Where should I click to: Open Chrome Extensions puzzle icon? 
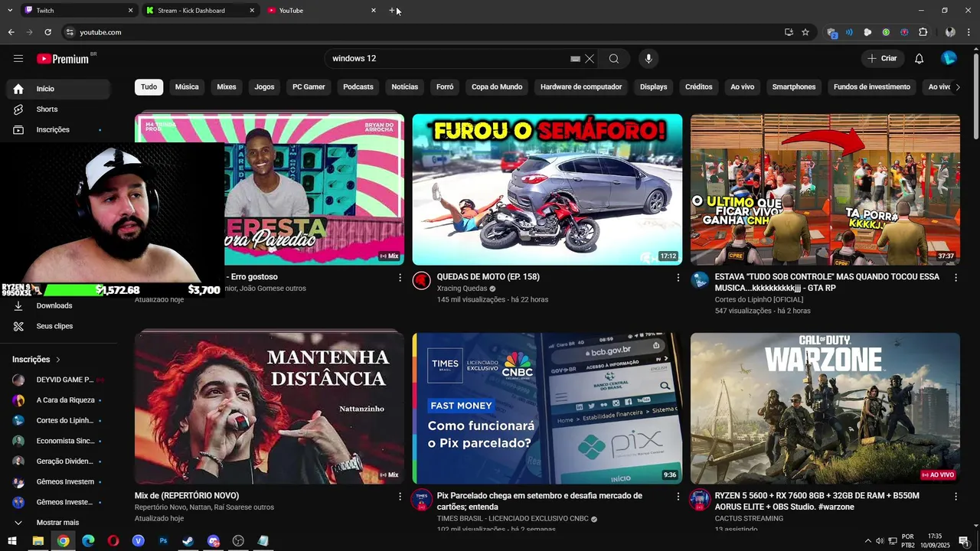click(923, 32)
